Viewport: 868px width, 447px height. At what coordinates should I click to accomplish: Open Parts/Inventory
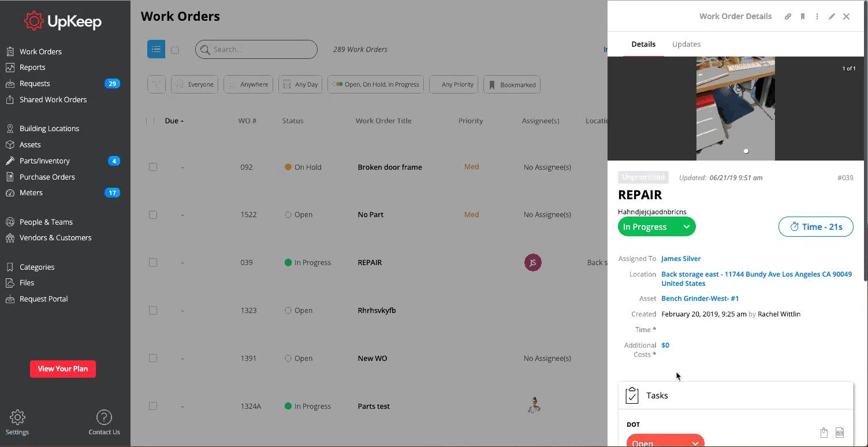[x=44, y=161]
